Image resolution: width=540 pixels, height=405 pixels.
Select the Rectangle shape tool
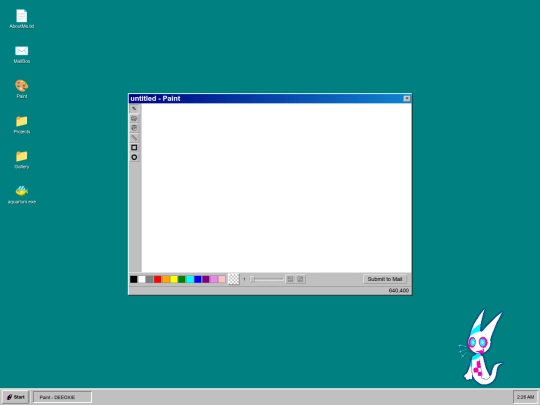(134, 147)
